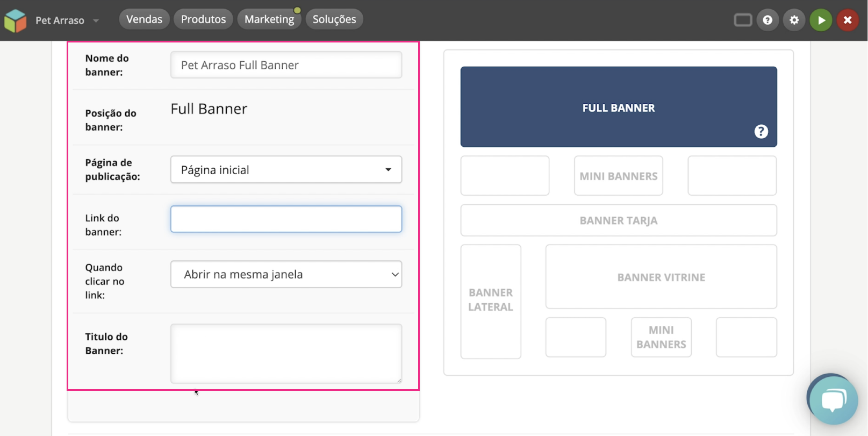
Task: Click the green play button icon
Action: click(x=821, y=20)
